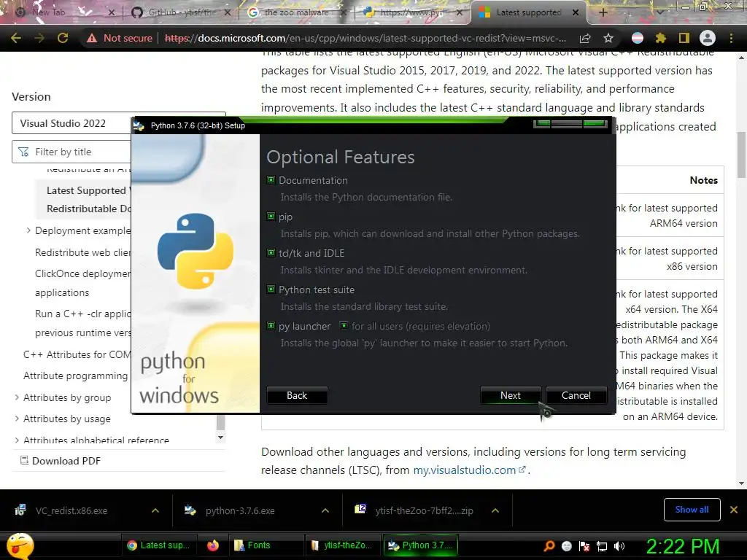Click the sidebar scroll down arrow

[220, 437]
